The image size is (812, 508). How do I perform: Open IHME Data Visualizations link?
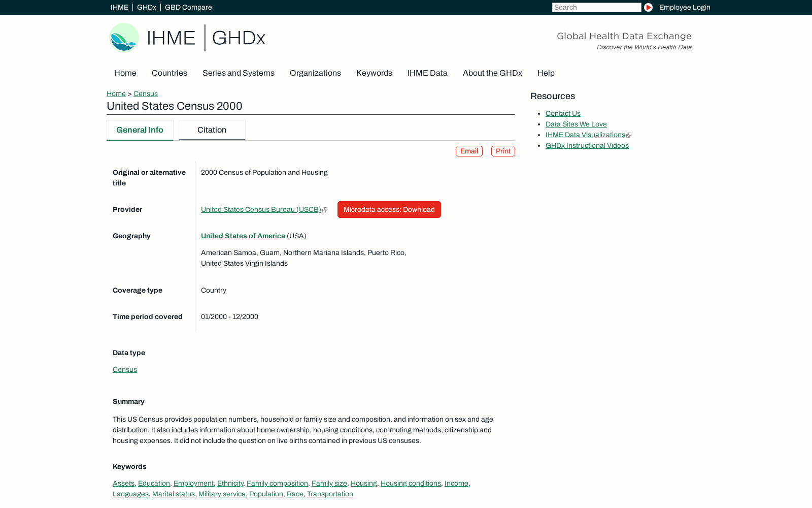(x=585, y=135)
